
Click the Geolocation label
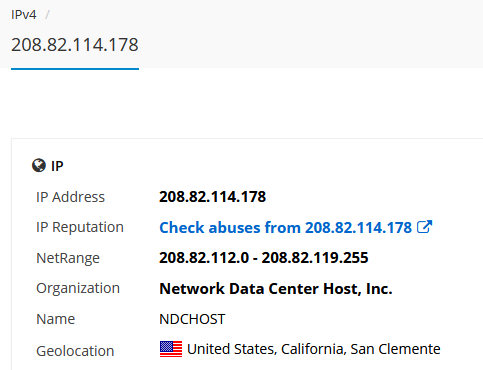coord(75,351)
